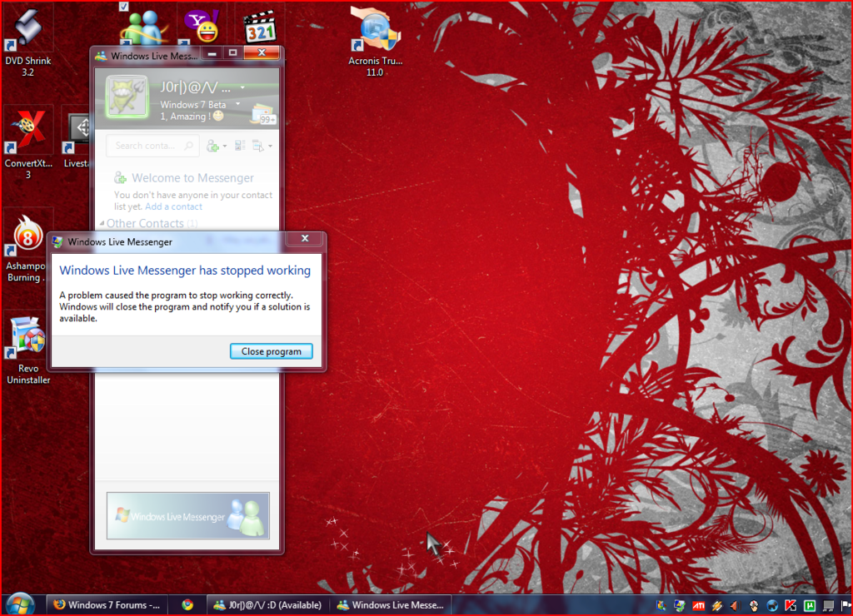Image resolution: width=853 pixels, height=616 pixels.
Task: Minimize the Windows Live Messenger window
Action: pyautogui.click(x=212, y=52)
